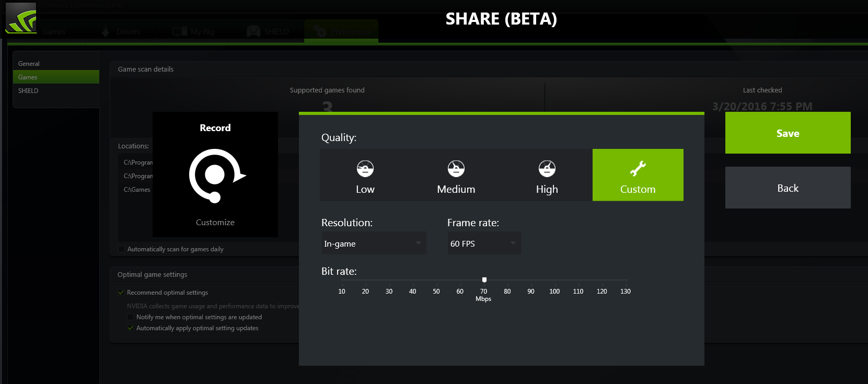Screen dimensions: 868x384
Task: Click the Bit rate slider handle
Action: [484, 280]
